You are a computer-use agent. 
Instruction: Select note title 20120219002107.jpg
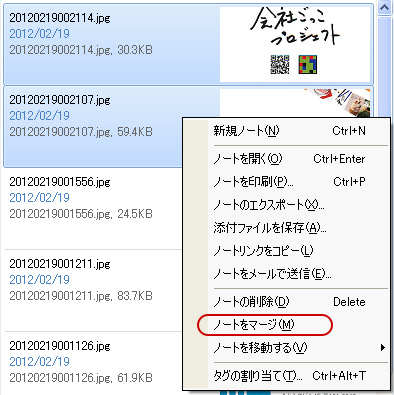coord(60,100)
